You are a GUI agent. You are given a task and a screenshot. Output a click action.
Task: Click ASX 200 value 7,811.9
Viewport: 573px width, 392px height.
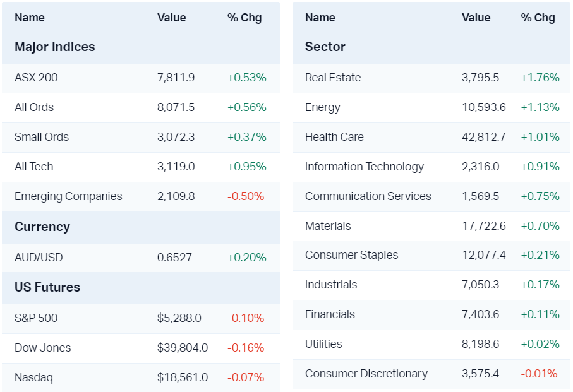176,78
